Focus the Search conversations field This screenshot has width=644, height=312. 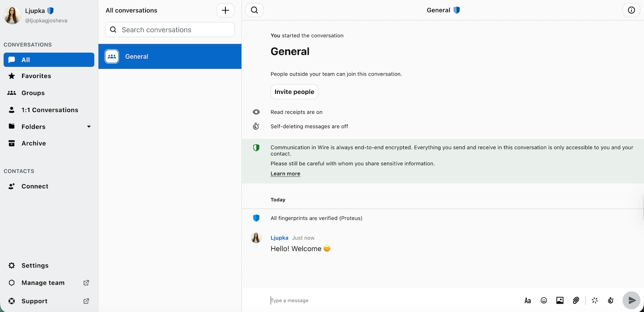170,30
